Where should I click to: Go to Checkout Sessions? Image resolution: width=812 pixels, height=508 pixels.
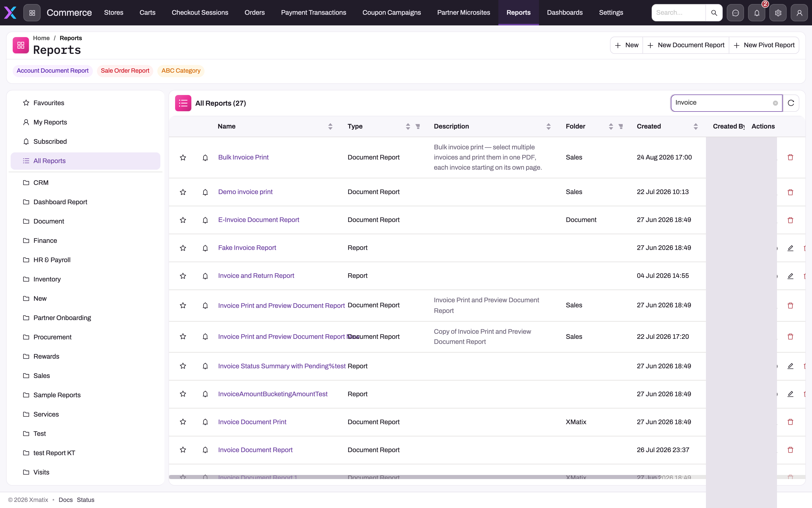click(200, 13)
